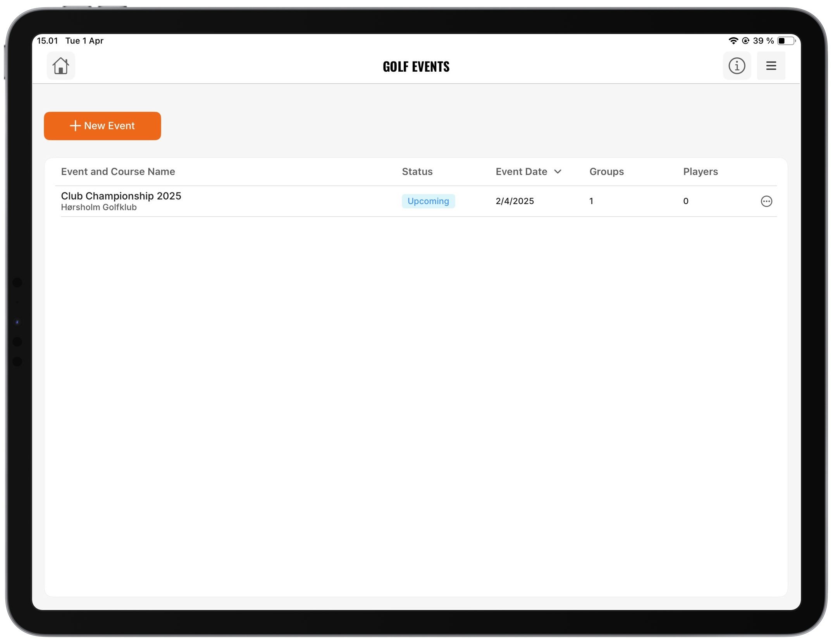Screen dimensions: 833x644
Task: Click the Upcoming status badge
Action: coord(428,201)
